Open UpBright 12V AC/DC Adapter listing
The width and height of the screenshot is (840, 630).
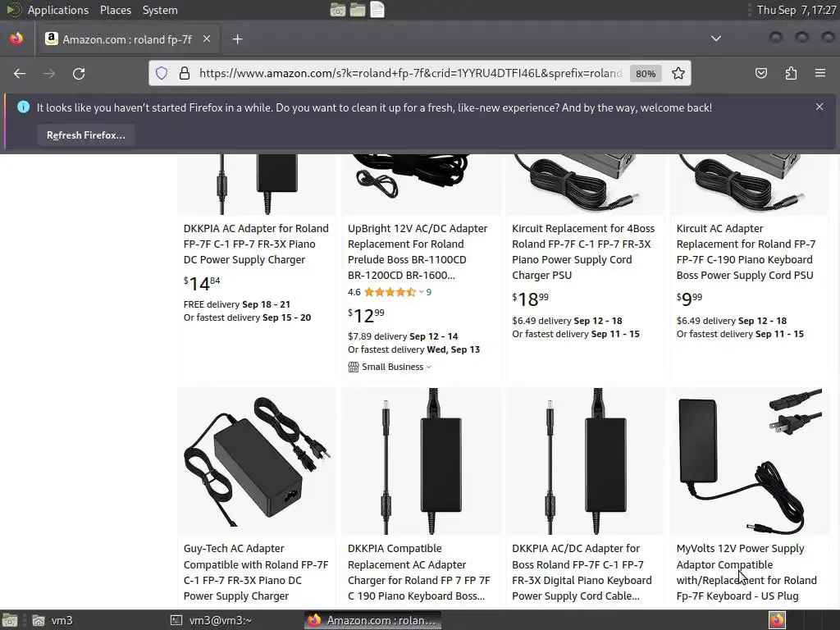(418, 252)
